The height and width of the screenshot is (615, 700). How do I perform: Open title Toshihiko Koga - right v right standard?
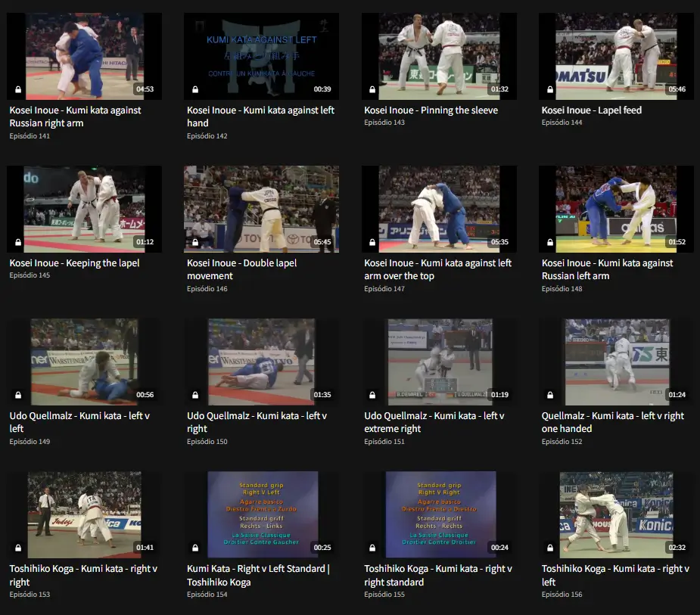[x=438, y=575]
